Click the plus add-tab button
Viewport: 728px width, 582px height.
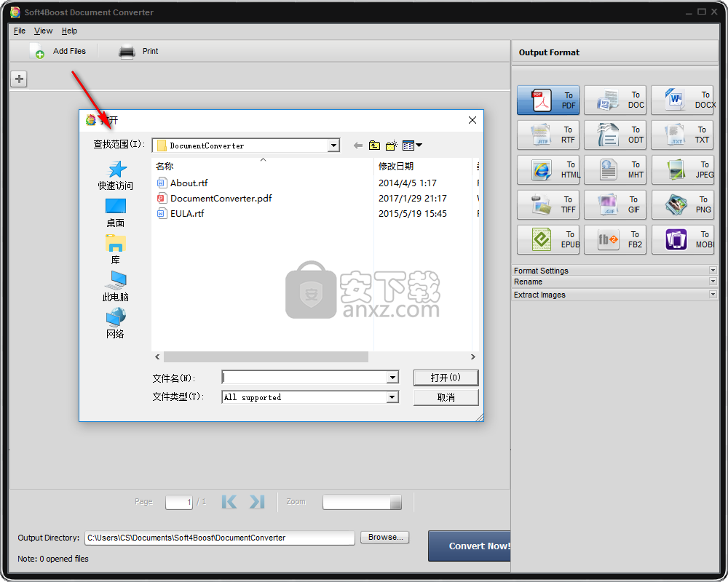[19, 79]
